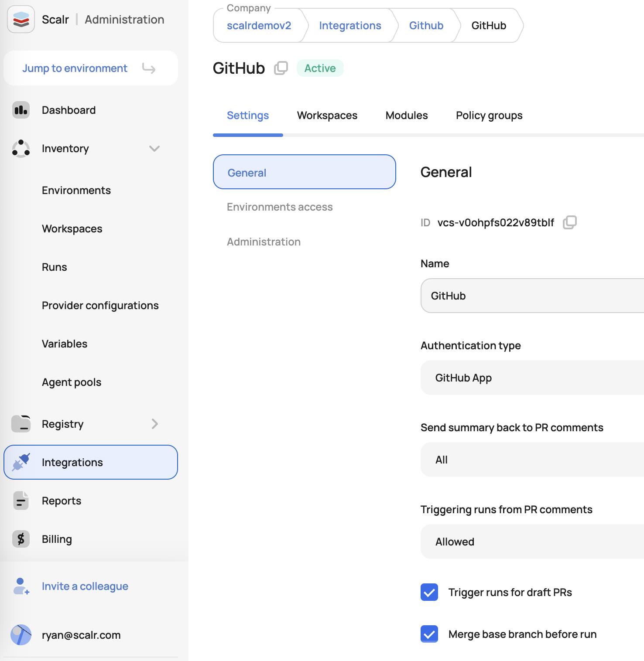
Task: Click the ryan@scalr.com account name
Action: (x=81, y=635)
